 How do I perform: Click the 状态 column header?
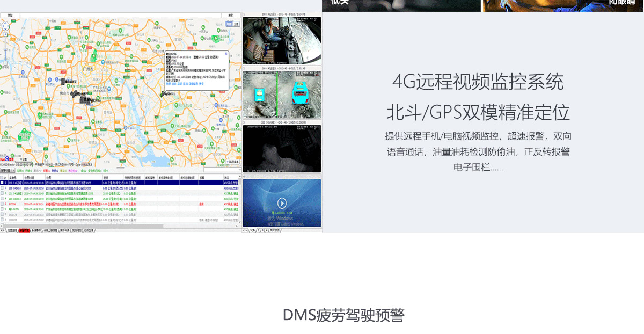click(x=231, y=177)
